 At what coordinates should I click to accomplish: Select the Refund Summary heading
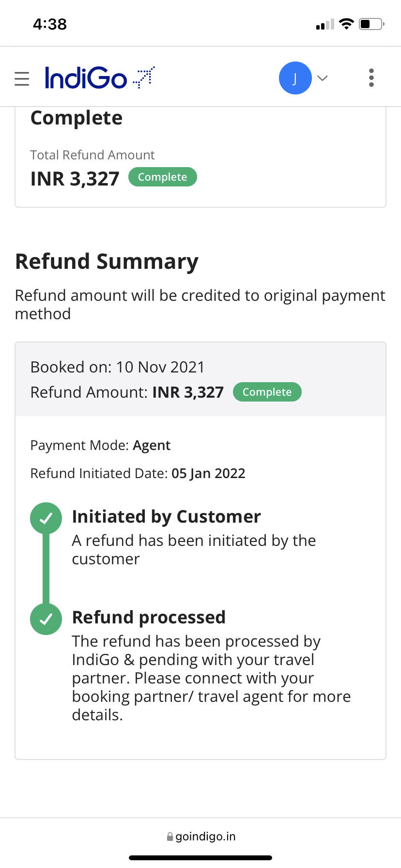coord(107,262)
